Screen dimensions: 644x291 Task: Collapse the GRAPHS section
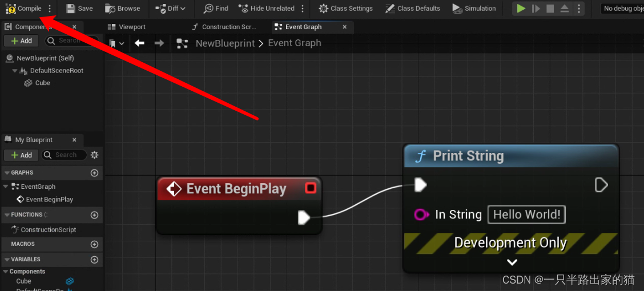8,173
